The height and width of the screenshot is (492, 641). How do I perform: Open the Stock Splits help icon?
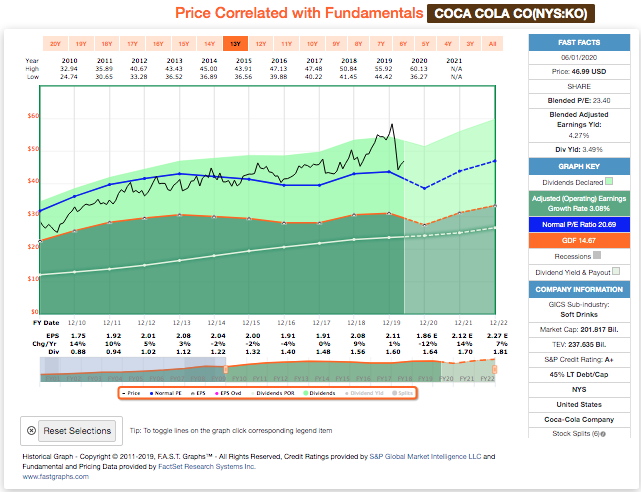pyautogui.click(x=603, y=434)
